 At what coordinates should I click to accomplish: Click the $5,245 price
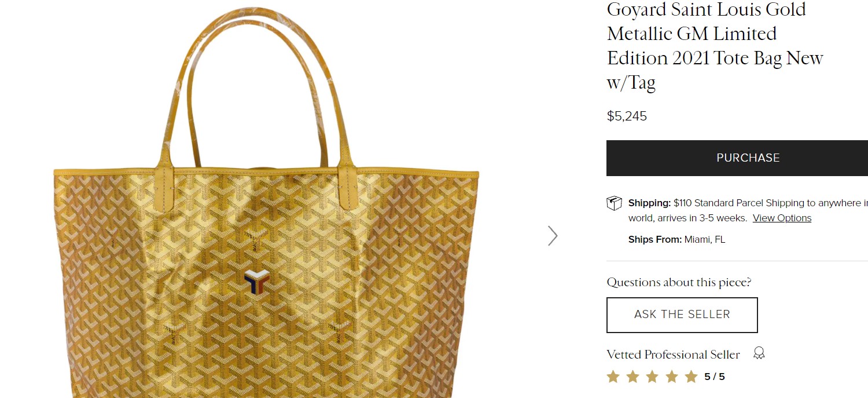click(627, 116)
